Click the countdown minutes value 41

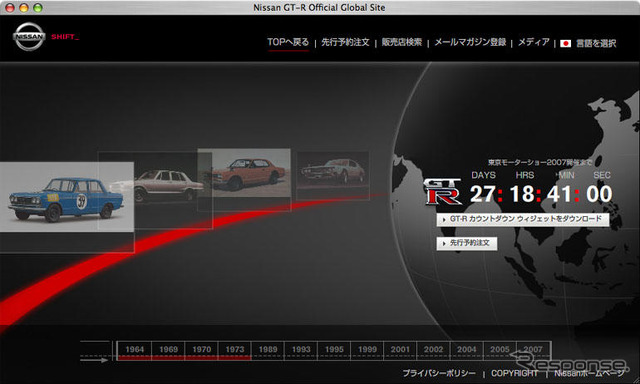560,194
